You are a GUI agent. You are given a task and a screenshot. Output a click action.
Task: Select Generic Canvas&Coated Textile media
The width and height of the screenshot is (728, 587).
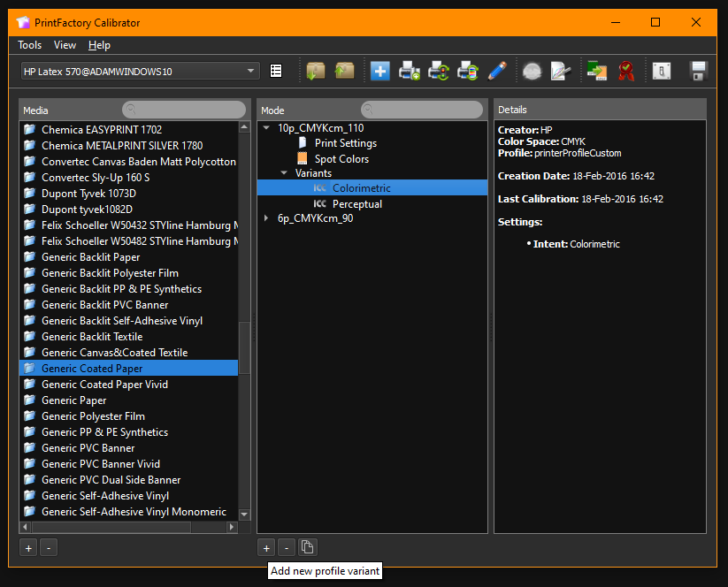[128, 353]
